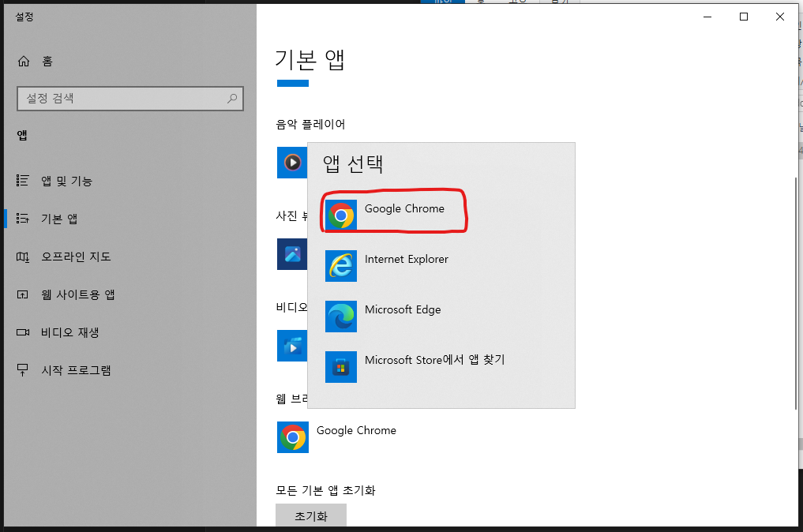The image size is (803, 532).
Task: Click the 음악 플레이어 heading text
Action: (x=311, y=124)
